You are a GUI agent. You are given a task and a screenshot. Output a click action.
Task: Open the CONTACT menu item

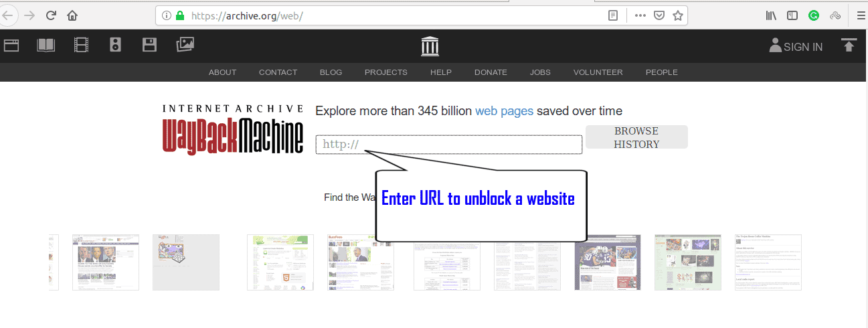[278, 72]
